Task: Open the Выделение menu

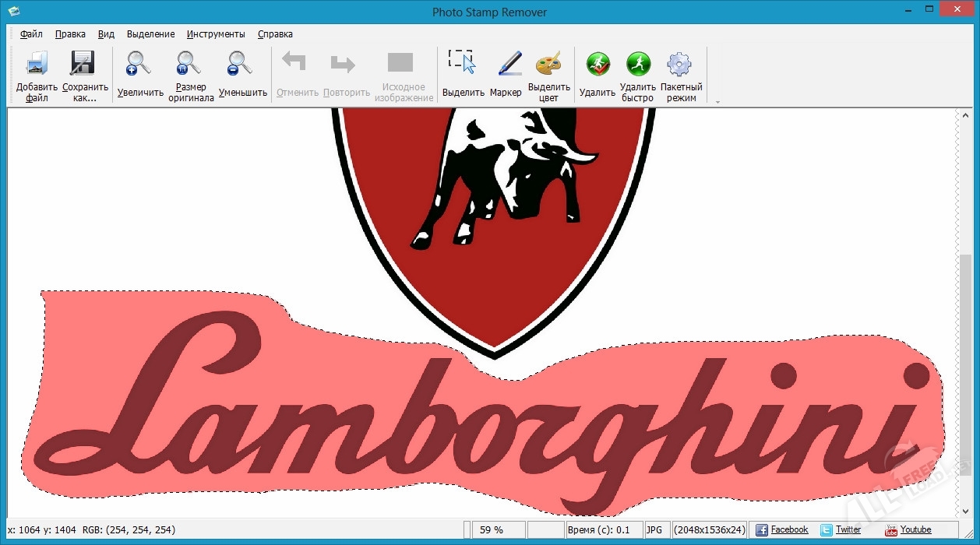Action: click(x=150, y=34)
